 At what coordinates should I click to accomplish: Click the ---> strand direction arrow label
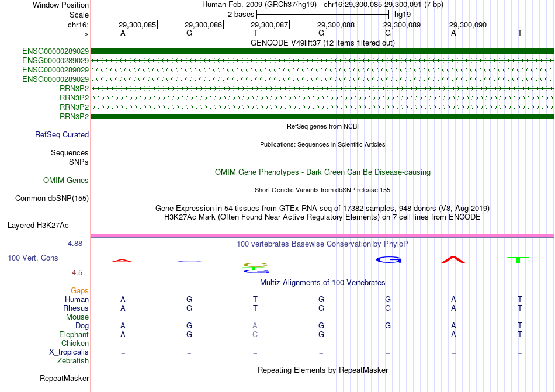coord(83,34)
